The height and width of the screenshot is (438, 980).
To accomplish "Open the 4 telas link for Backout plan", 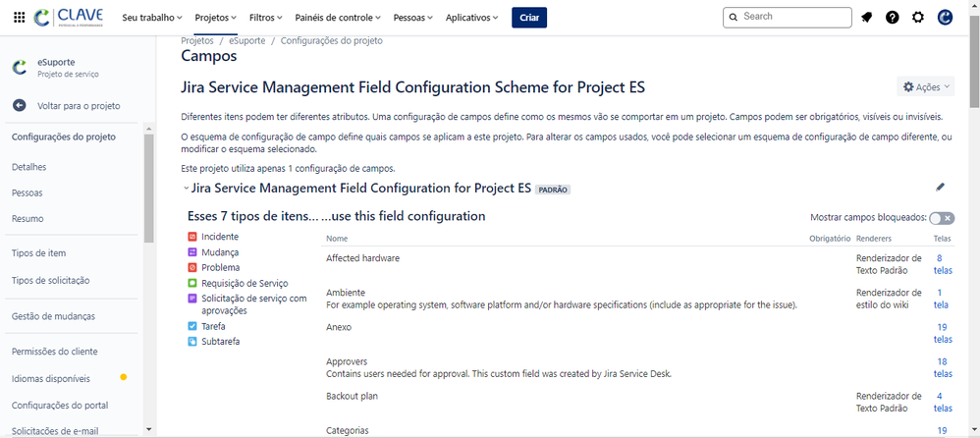I will click(x=943, y=402).
